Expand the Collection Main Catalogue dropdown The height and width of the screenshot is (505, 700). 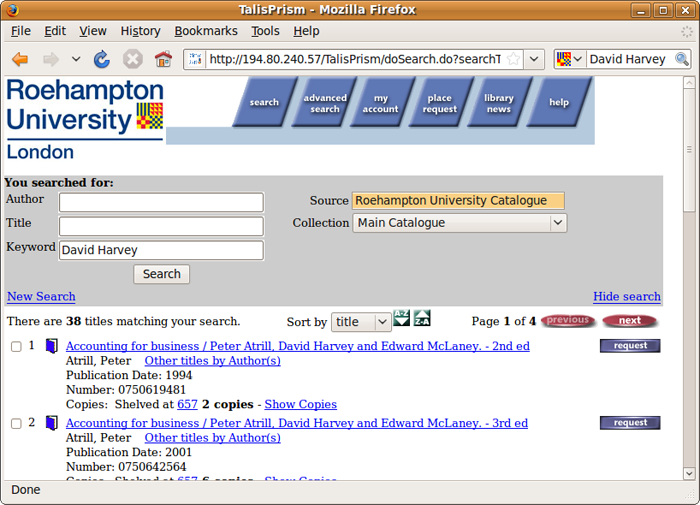pos(460,223)
